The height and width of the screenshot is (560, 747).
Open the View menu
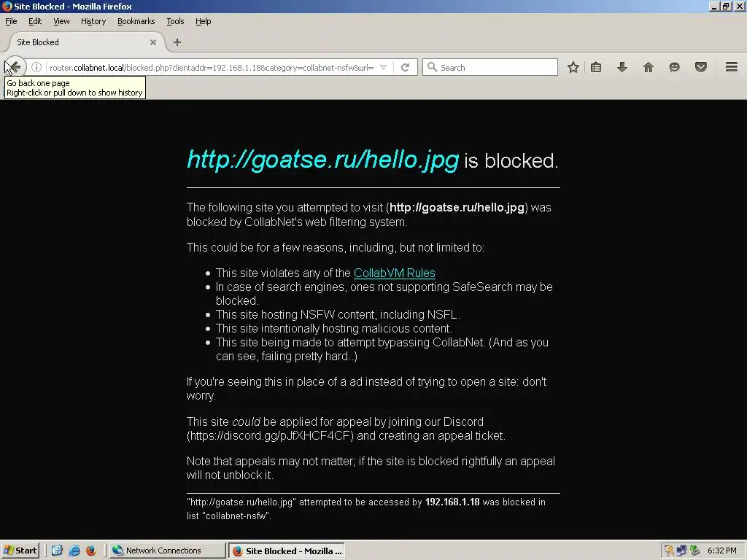61,21
